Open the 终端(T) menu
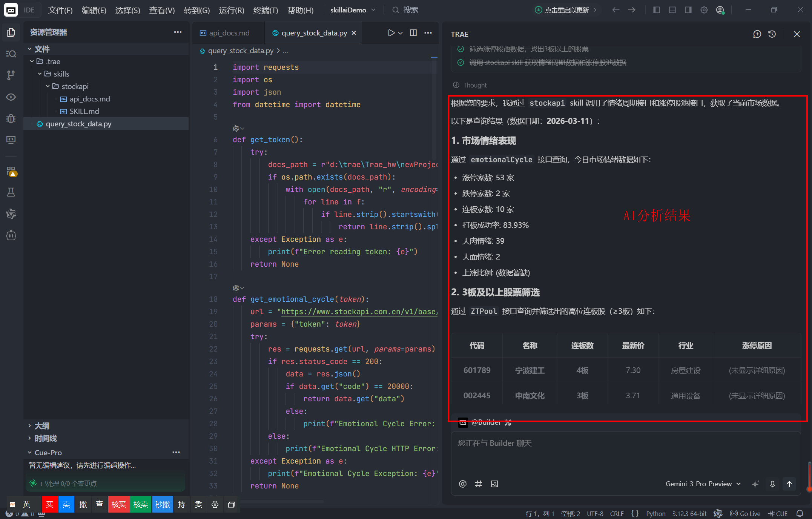 pos(266,10)
